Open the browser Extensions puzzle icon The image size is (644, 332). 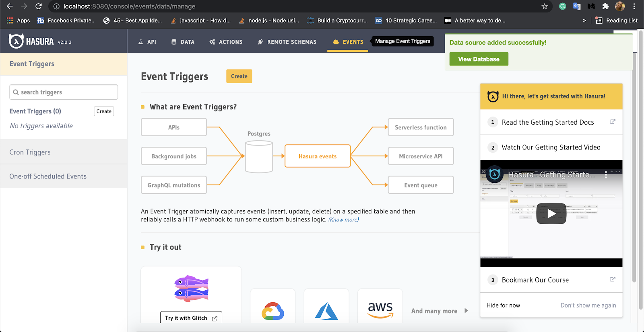[x=605, y=6]
